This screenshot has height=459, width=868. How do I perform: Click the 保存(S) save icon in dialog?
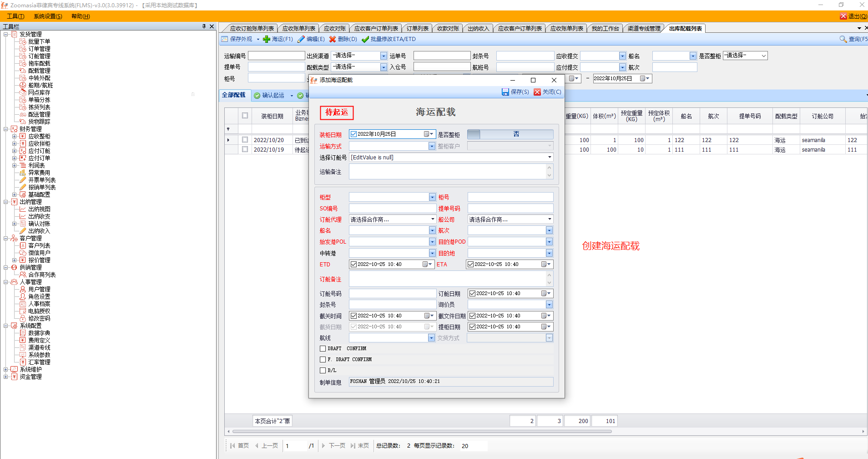505,92
